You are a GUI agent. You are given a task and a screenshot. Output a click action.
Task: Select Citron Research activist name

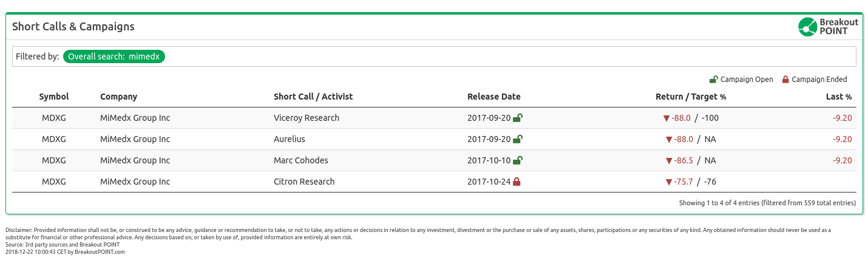click(304, 182)
